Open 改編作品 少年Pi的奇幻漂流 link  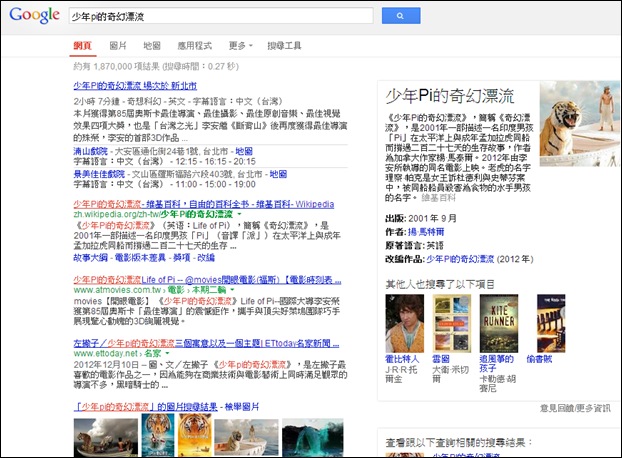tap(460, 259)
